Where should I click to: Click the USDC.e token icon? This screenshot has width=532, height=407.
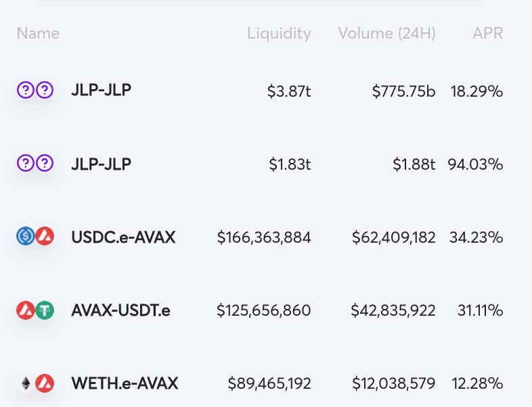[26, 237]
